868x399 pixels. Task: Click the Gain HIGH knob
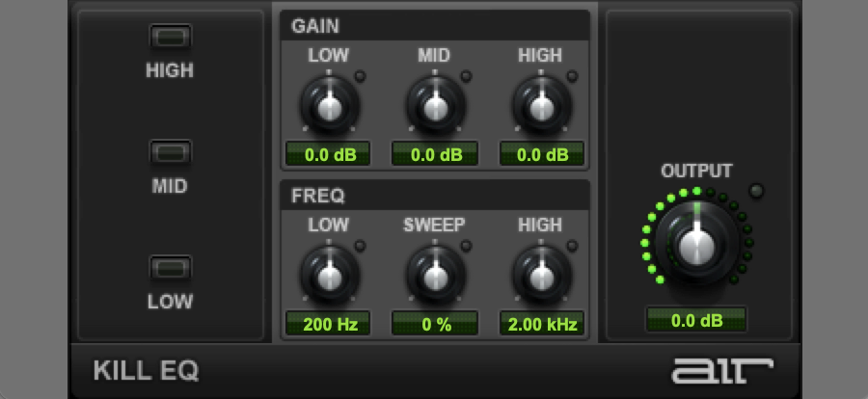pyautogui.click(x=541, y=104)
